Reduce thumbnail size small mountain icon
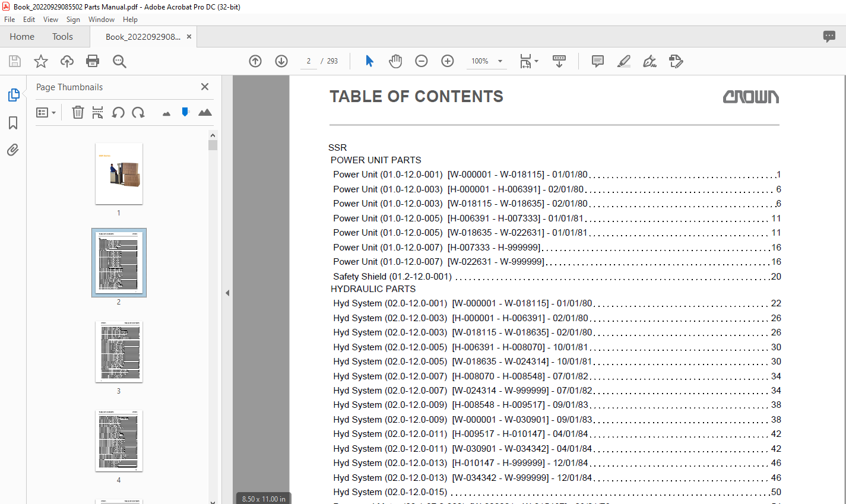Viewport: 846px width, 504px height. point(166,113)
